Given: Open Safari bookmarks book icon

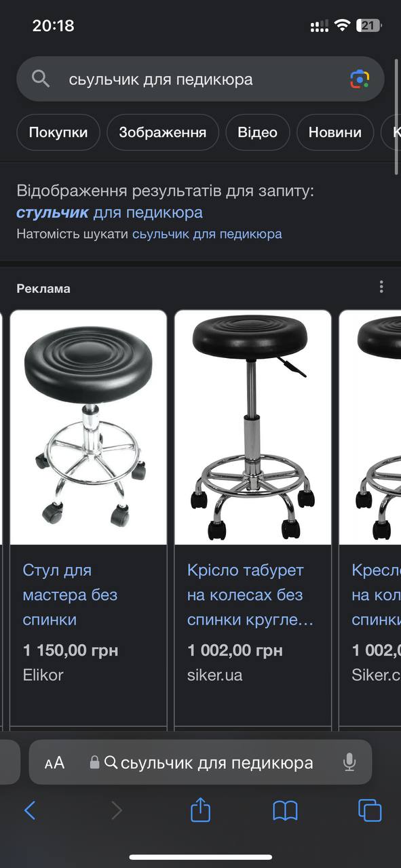Looking at the screenshot, I should (286, 810).
